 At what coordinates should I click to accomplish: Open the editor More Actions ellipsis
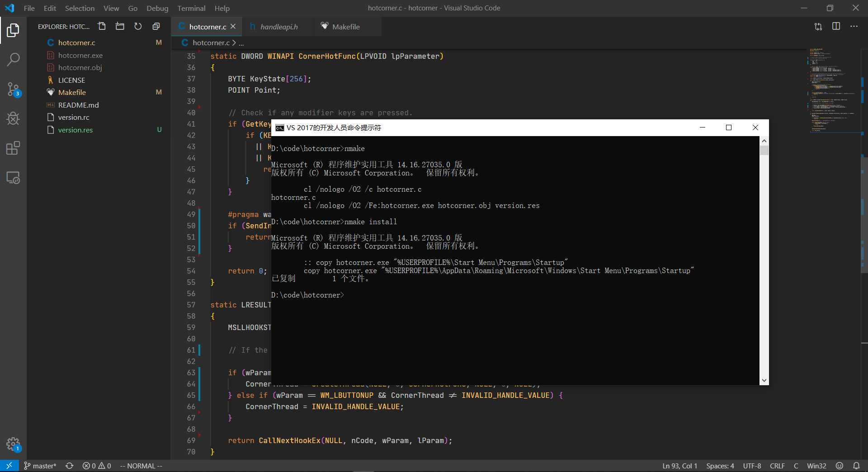tap(854, 26)
